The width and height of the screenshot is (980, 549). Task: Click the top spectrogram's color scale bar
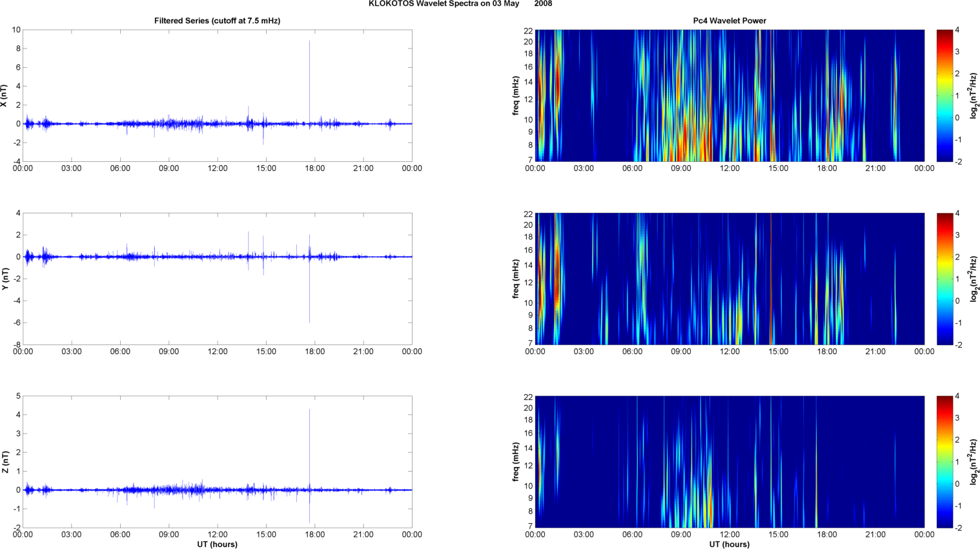point(944,95)
